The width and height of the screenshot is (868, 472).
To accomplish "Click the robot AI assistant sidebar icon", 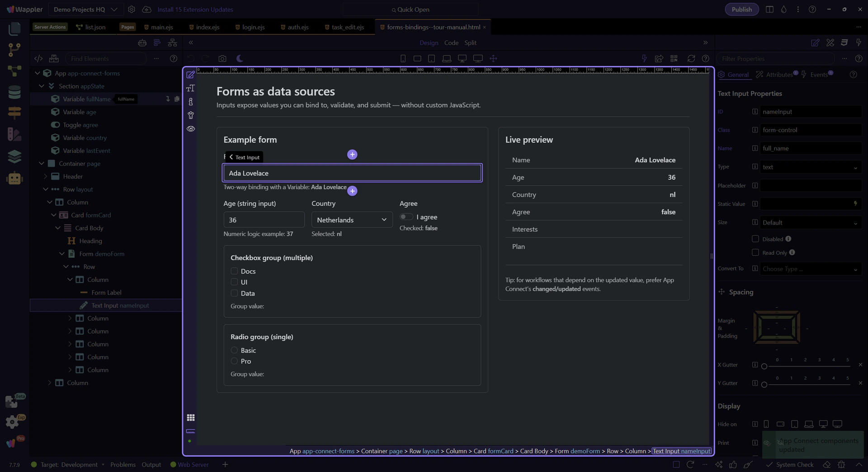I will (14, 178).
